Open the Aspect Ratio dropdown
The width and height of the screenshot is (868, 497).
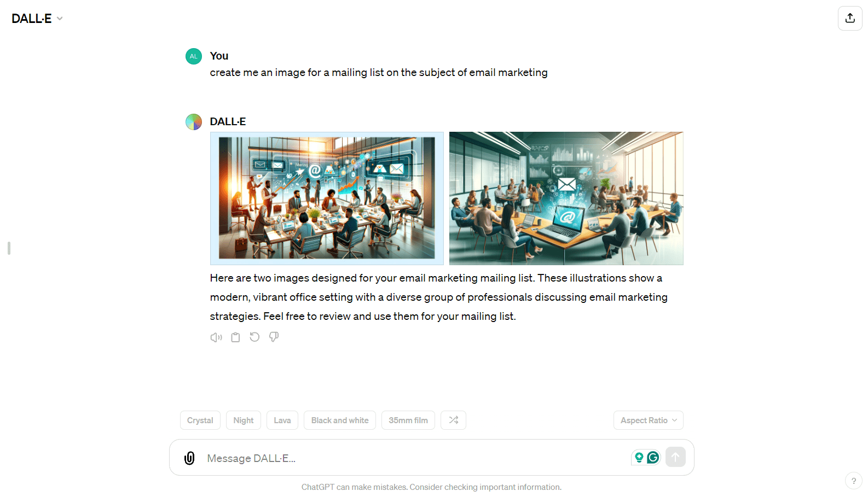[648, 420]
